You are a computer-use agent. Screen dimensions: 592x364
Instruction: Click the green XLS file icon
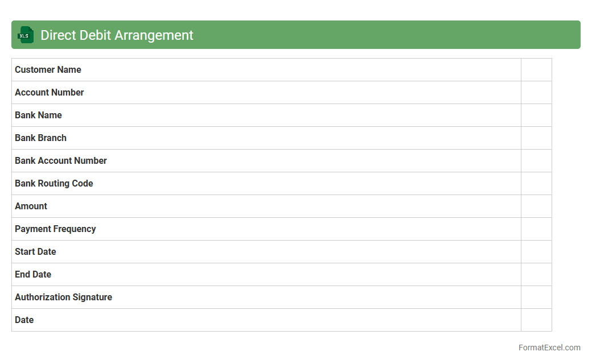(x=25, y=35)
